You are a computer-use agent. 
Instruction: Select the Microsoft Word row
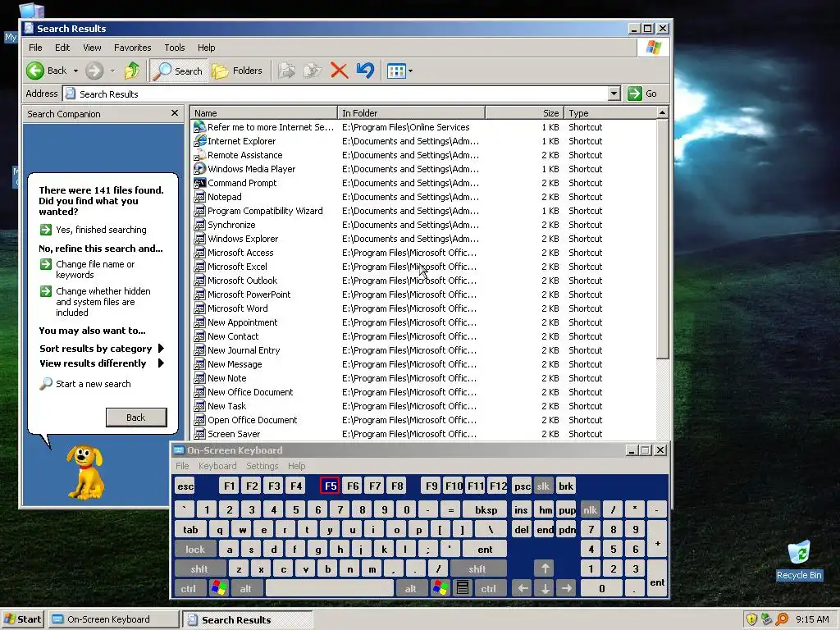click(x=423, y=308)
